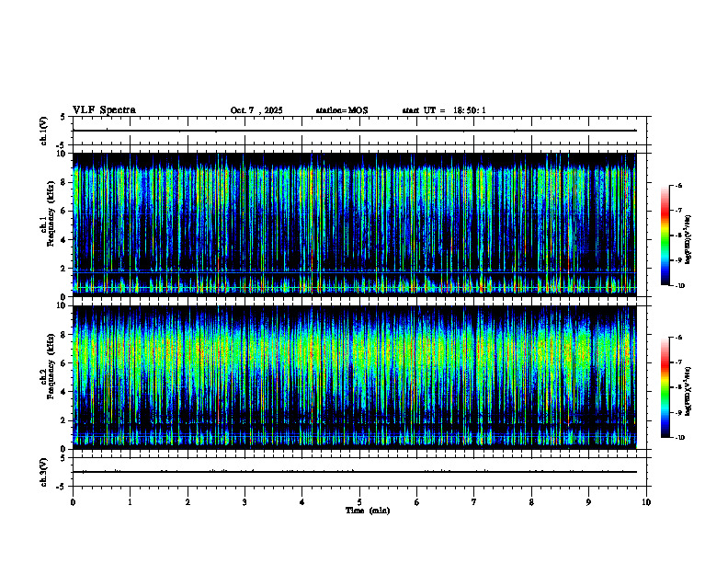Click the "5" tick label on Time axis

point(359,502)
